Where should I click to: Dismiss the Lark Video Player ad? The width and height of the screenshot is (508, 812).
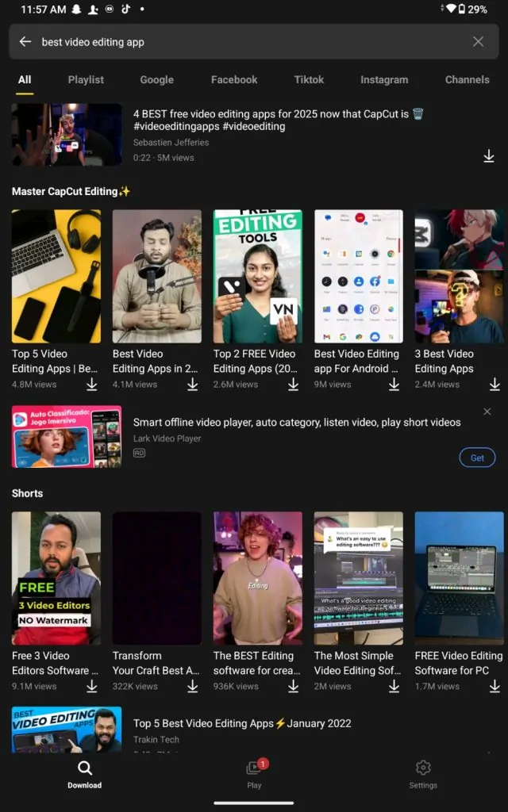tap(487, 412)
